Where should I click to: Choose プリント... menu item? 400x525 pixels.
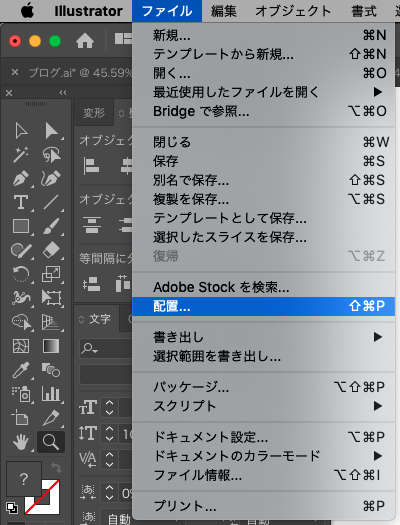263,506
